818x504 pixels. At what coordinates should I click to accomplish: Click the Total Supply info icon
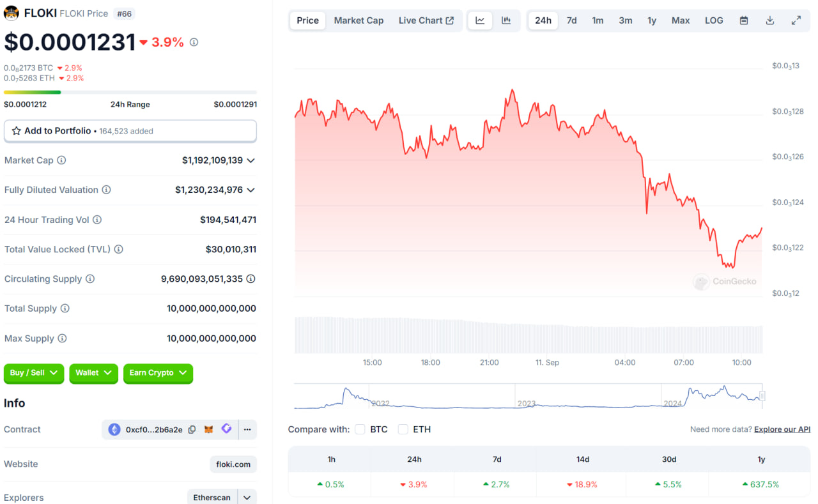pos(65,309)
